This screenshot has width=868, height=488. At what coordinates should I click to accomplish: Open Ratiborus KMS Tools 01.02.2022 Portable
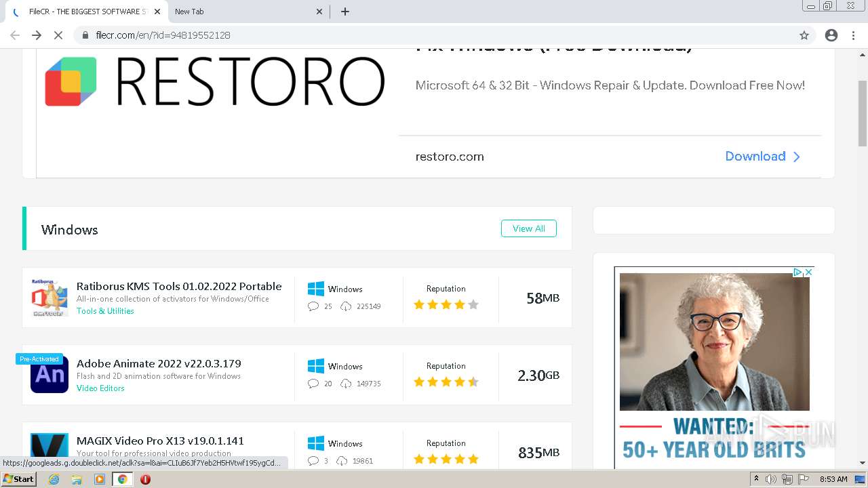point(179,286)
